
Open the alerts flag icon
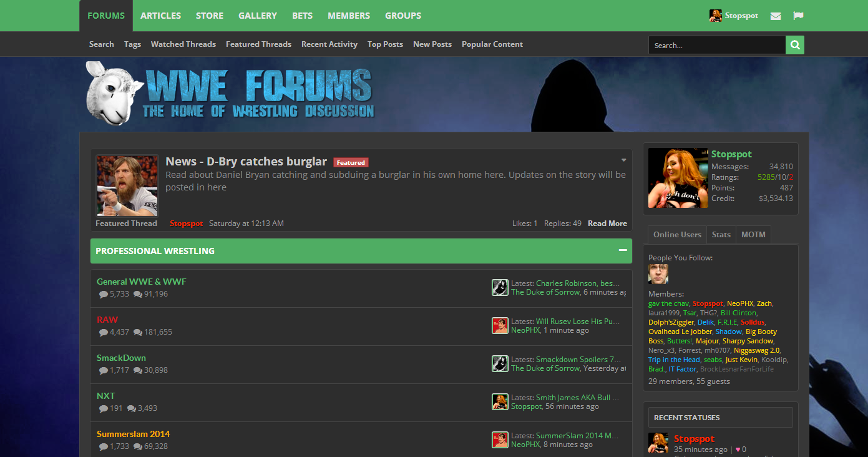[798, 16]
